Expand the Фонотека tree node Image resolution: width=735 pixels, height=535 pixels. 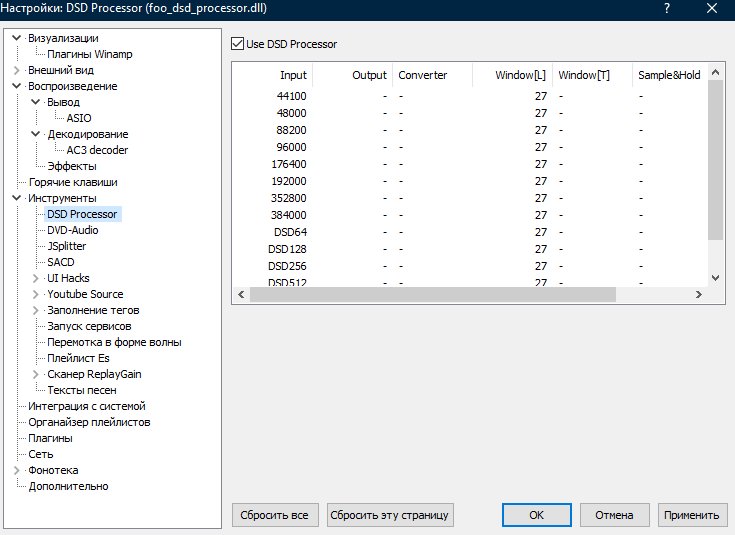[17, 470]
